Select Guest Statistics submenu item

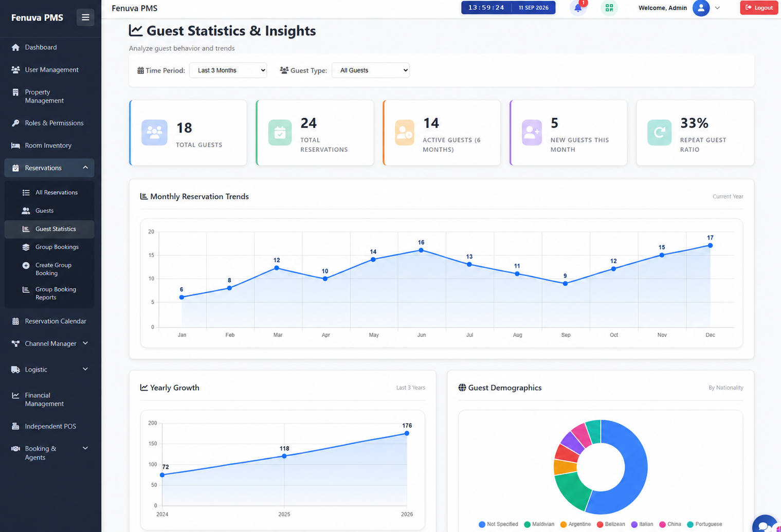coord(49,229)
